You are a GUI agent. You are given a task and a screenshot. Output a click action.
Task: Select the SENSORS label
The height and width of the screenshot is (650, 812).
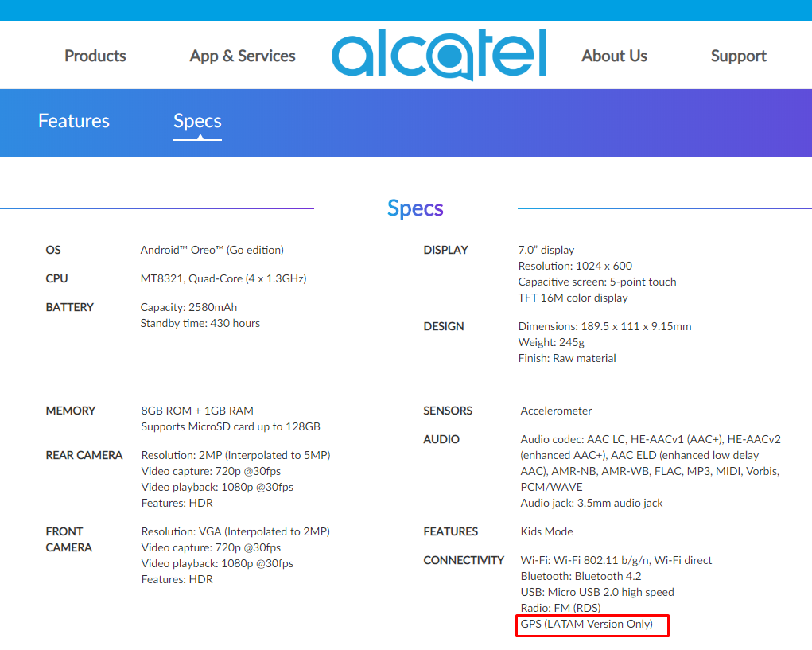[448, 411]
